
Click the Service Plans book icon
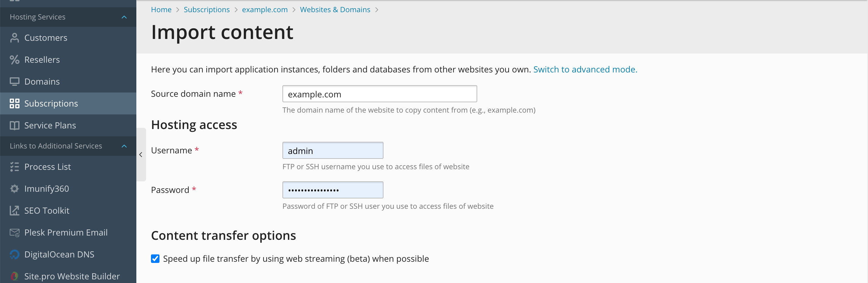tap(14, 125)
